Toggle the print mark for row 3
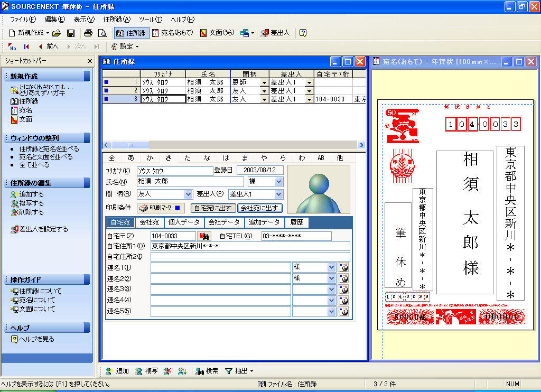Screen dimensions: 541x392 pyautogui.click(x=106, y=99)
